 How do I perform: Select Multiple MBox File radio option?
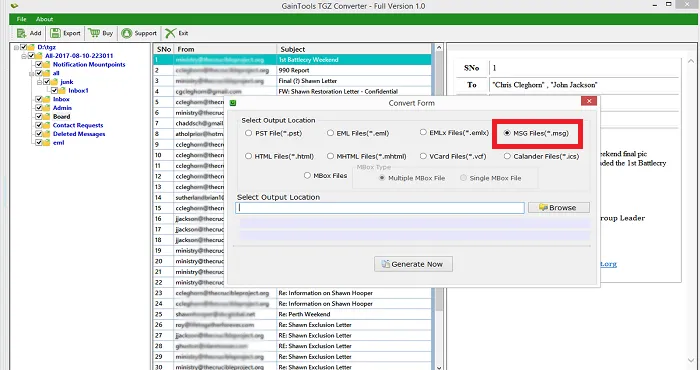(x=382, y=178)
